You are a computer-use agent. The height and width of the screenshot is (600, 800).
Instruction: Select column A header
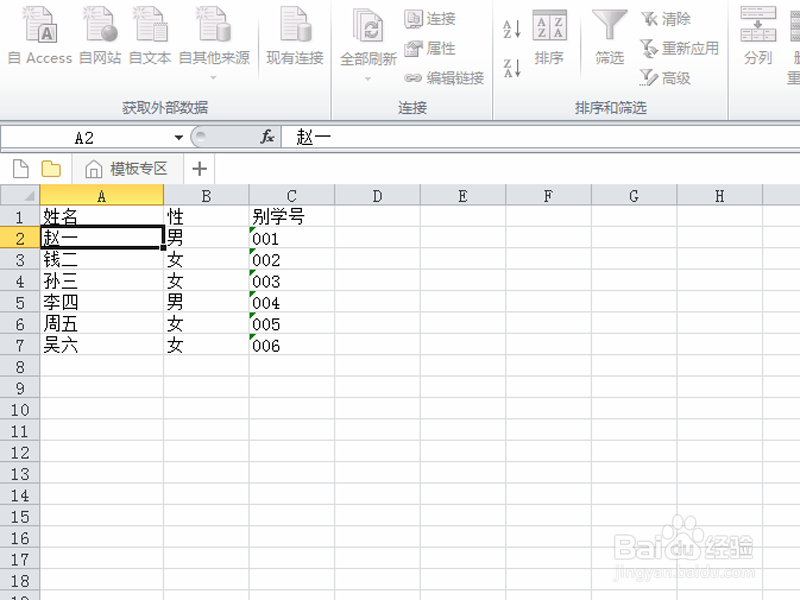click(102, 195)
